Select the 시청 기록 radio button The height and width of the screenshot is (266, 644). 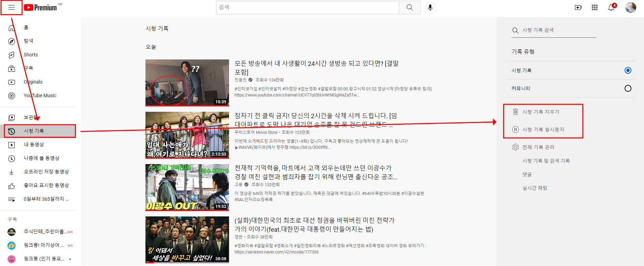pyautogui.click(x=628, y=70)
